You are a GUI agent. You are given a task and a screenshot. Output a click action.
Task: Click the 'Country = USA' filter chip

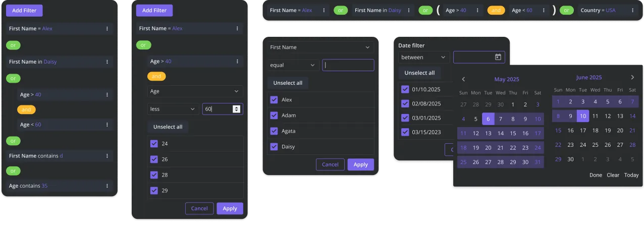tap(609, 11)
